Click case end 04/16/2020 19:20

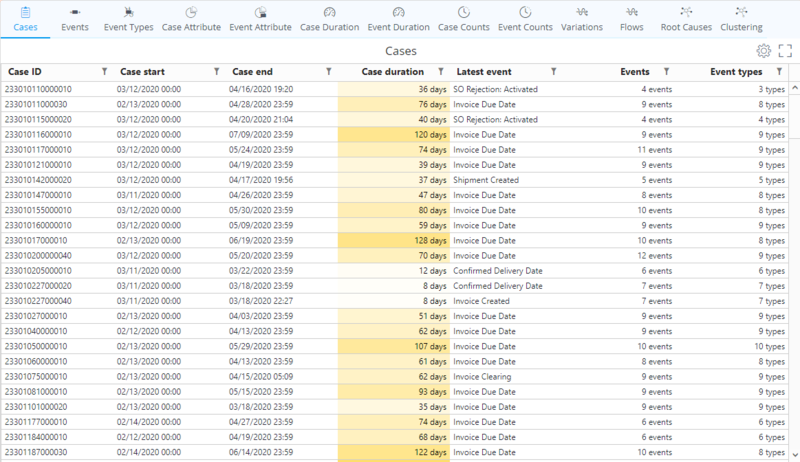click(x=261, y=89)
